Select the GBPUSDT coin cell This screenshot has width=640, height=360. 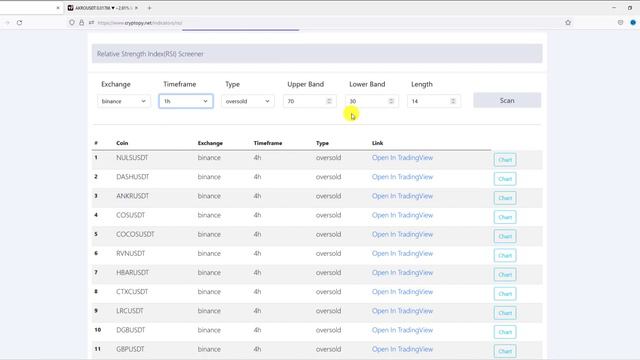tap(130, 349)
